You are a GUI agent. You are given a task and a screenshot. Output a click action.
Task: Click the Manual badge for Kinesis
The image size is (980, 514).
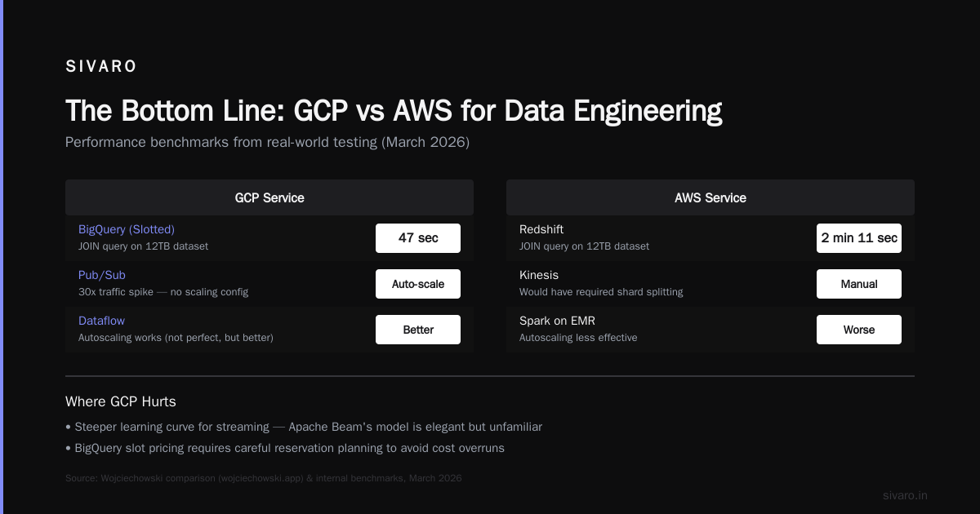point(859,284)
